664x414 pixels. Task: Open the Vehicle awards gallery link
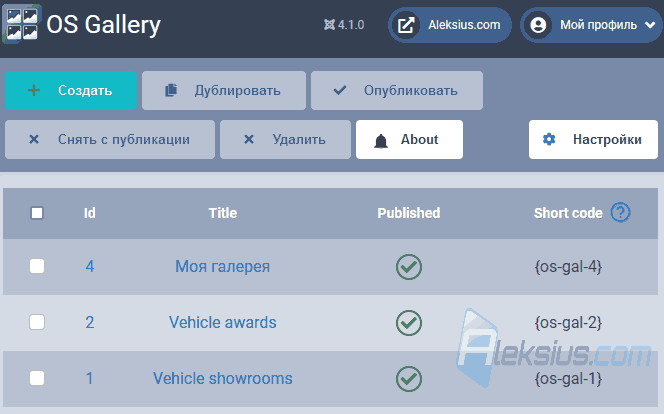coord(223,323)
